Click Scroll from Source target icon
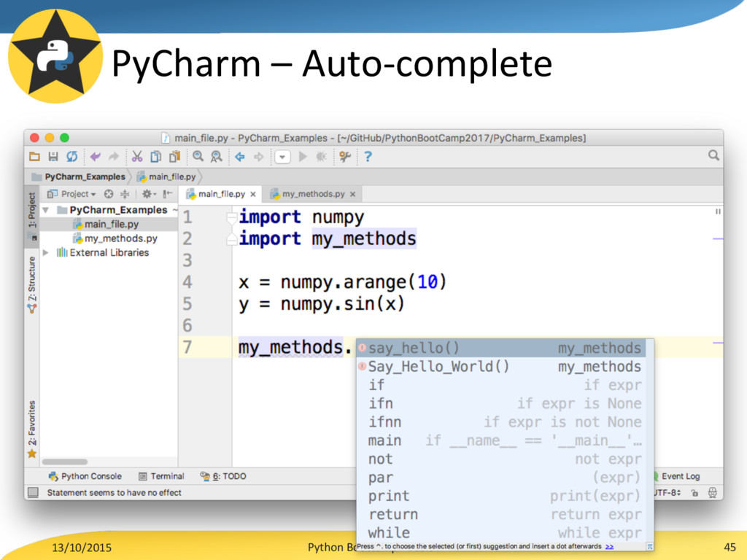Screen dimensions: 747x560 pyautogui.click(x=109, y=194)
